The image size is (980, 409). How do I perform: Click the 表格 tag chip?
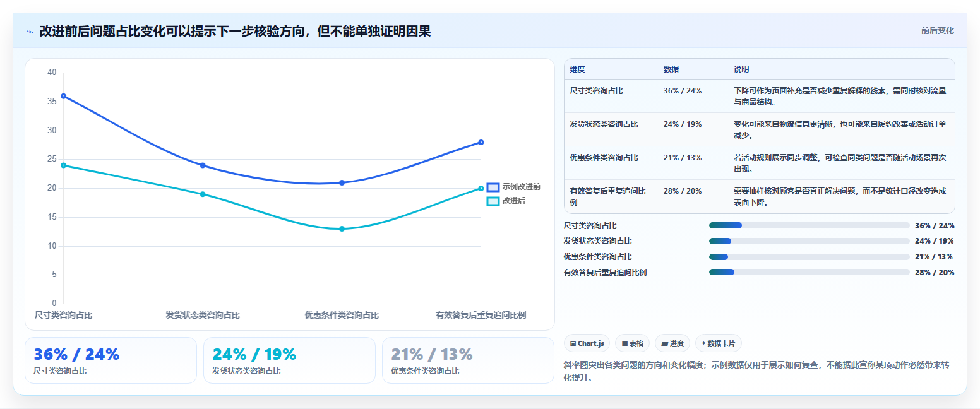pos(632,343)
